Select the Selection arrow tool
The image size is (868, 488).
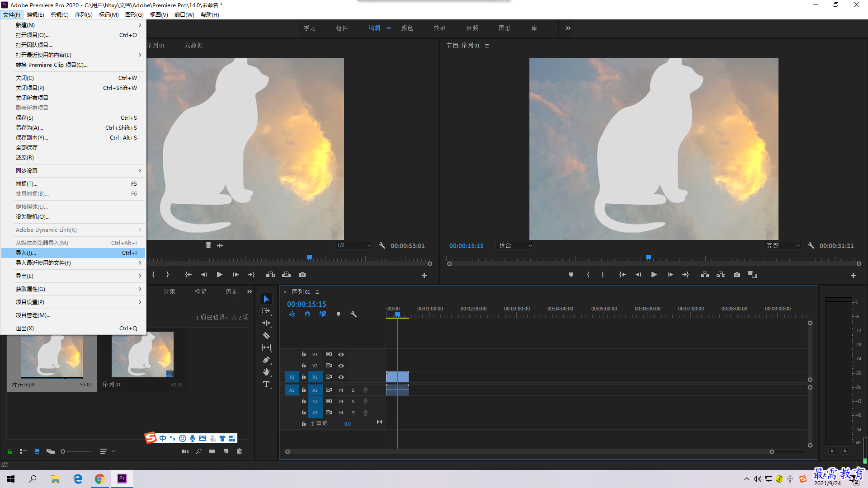tap(266, 299)
